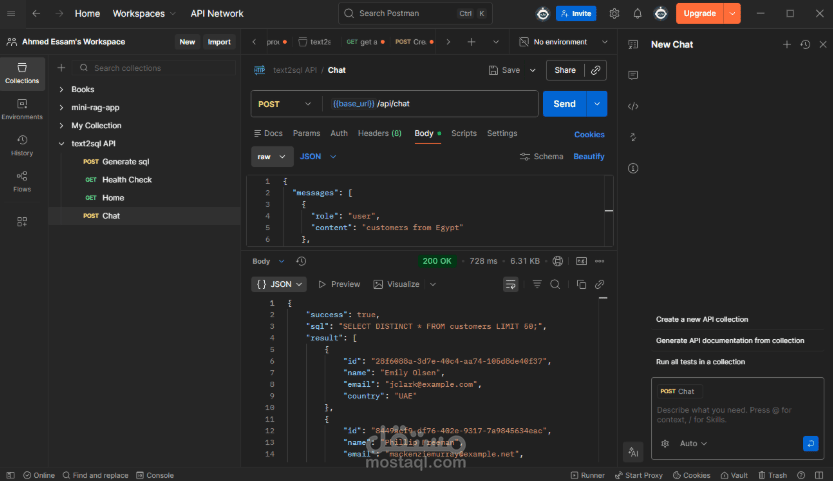The image size is (833, 481).
Task: Open the POST method dropdown
Action: [x=284, y=104]
